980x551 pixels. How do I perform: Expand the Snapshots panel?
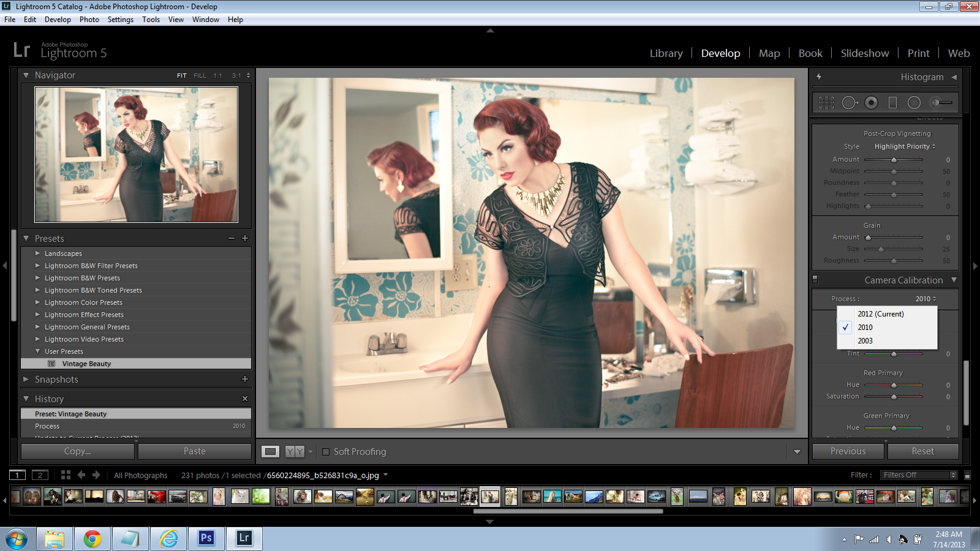(26, 380)
